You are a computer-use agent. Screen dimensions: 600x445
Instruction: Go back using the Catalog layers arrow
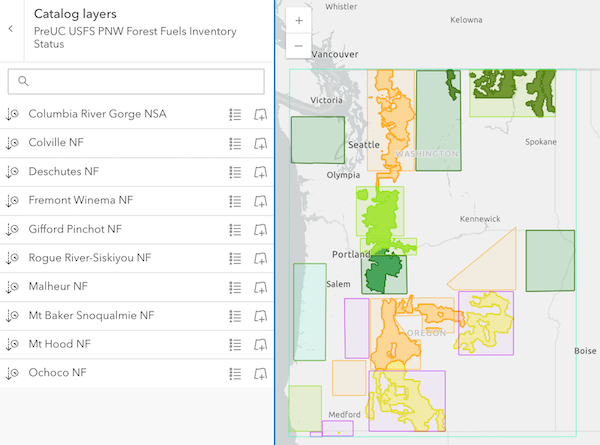11,29
